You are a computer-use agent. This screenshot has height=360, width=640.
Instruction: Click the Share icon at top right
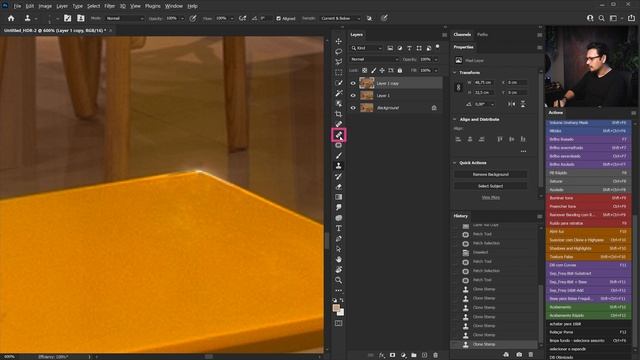point(631,18)
